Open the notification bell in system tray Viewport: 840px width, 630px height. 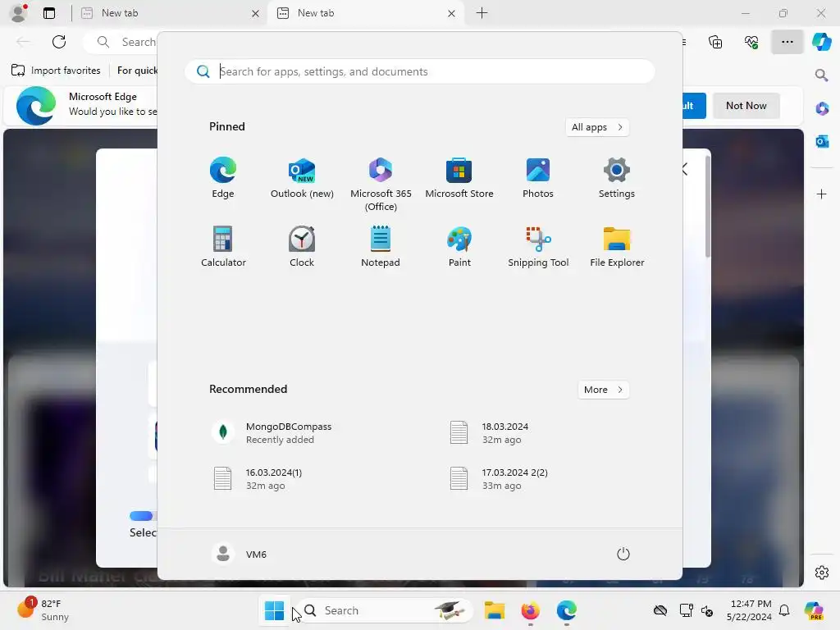[784, 610]
